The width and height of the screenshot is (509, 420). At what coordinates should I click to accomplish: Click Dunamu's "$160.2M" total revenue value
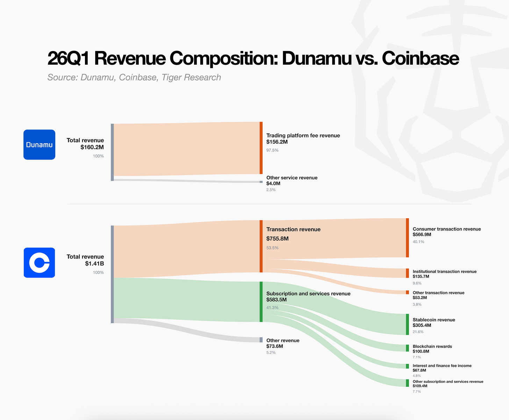click(92, 147)
